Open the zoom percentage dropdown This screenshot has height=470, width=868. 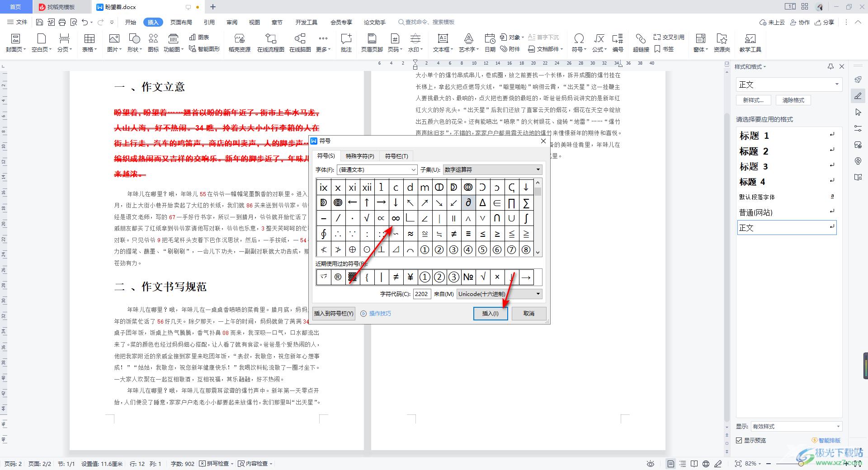(x=753, y=464)
